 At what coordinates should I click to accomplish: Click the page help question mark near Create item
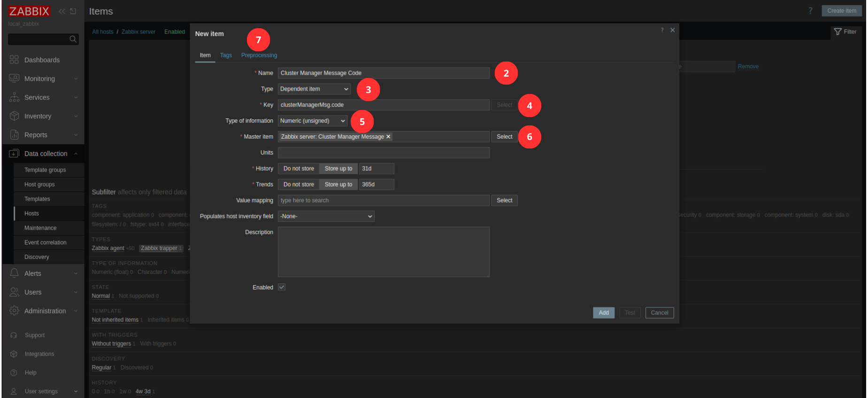[x=810, y=11]
